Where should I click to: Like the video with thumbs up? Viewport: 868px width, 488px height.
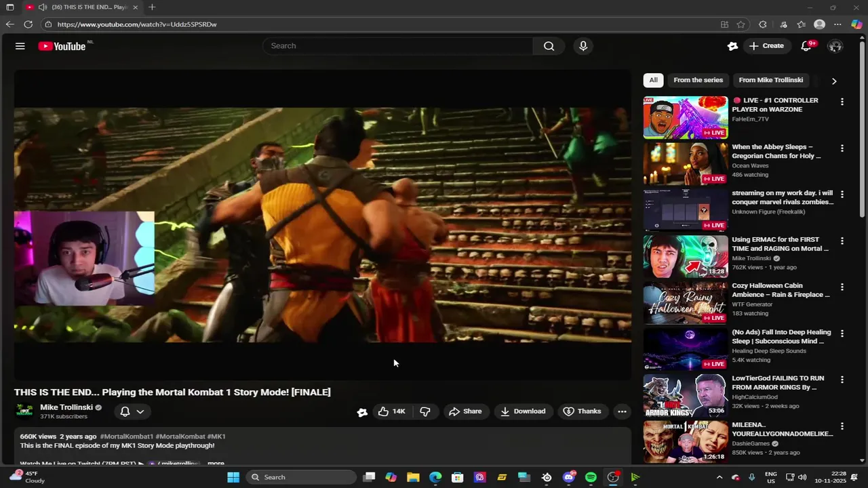click(392, 411)
